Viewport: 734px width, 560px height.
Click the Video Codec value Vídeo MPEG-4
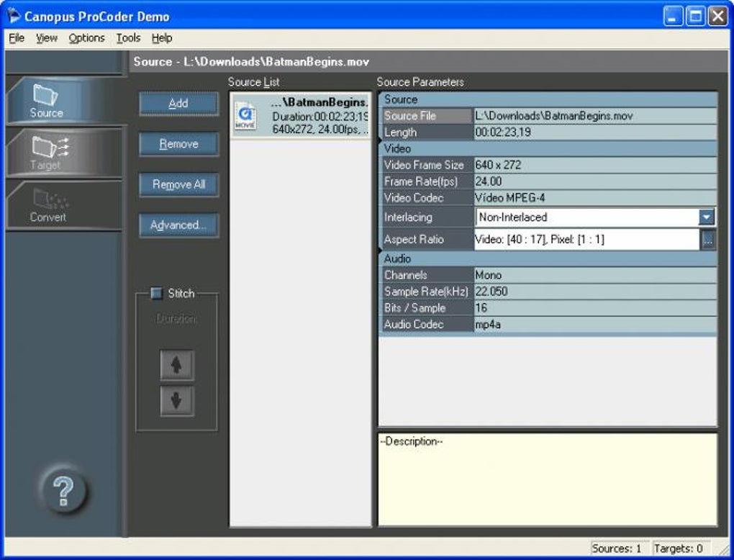pyautogui.click(x=595, y=198)
